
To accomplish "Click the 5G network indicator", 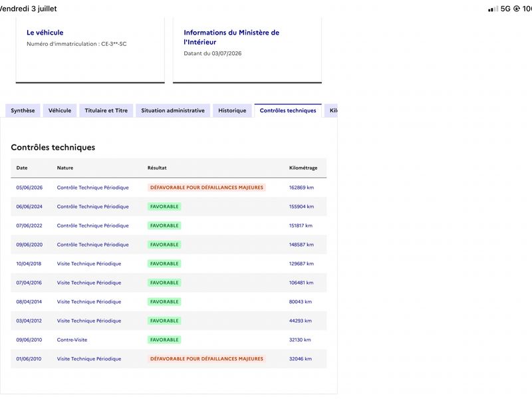I will tap(505, 9).
